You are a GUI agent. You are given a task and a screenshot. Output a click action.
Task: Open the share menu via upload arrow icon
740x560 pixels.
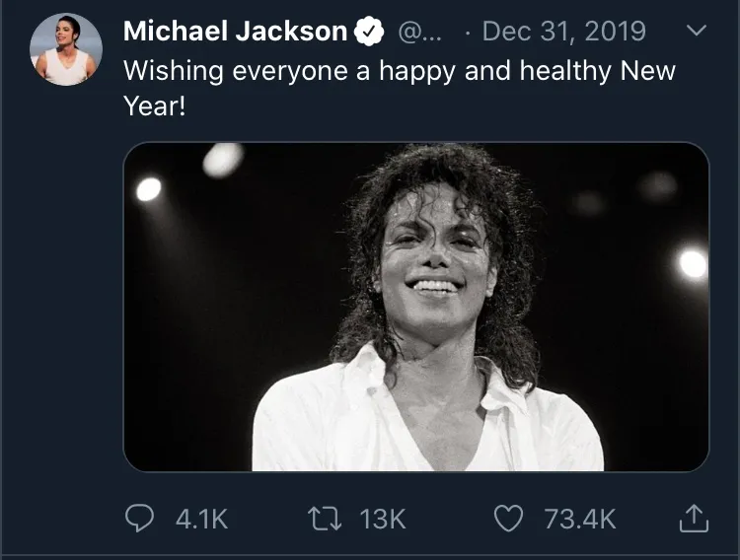[x=695, y=518]
